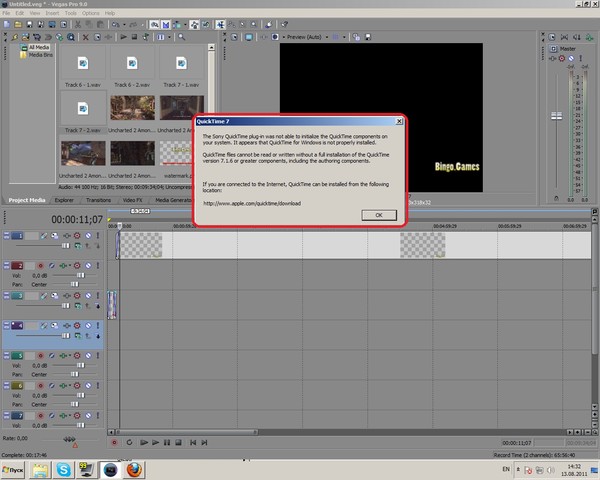Click the Undo toolbar icon
This screenshot has height=480, width=600.
point(115,24)
